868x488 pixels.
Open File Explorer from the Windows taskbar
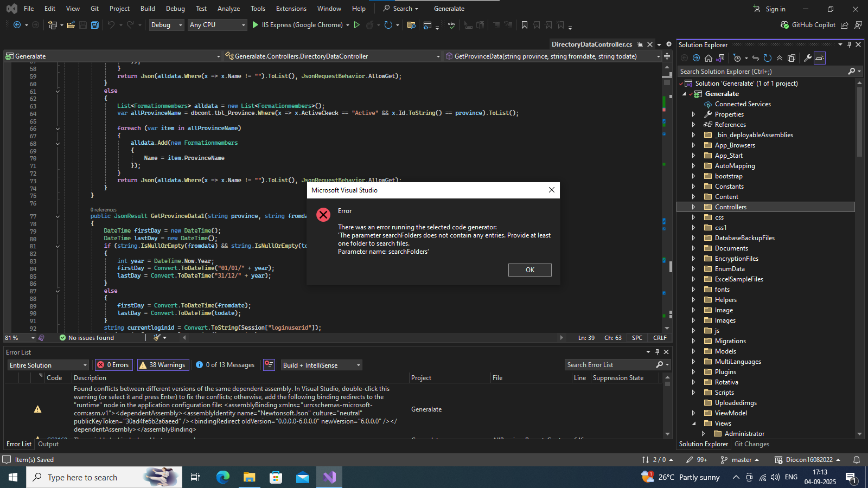click(249, 477)
